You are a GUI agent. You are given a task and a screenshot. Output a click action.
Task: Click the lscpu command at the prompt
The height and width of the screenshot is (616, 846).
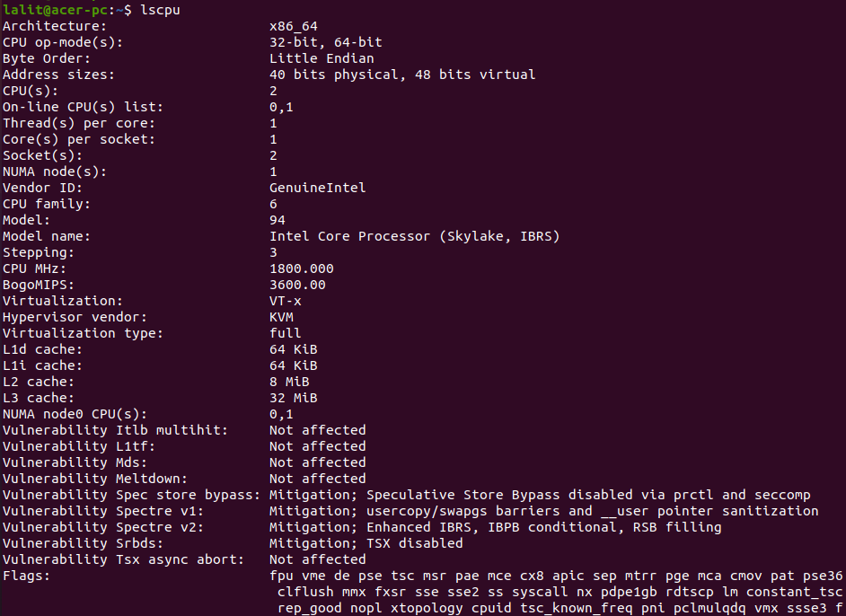pos(161,10)
